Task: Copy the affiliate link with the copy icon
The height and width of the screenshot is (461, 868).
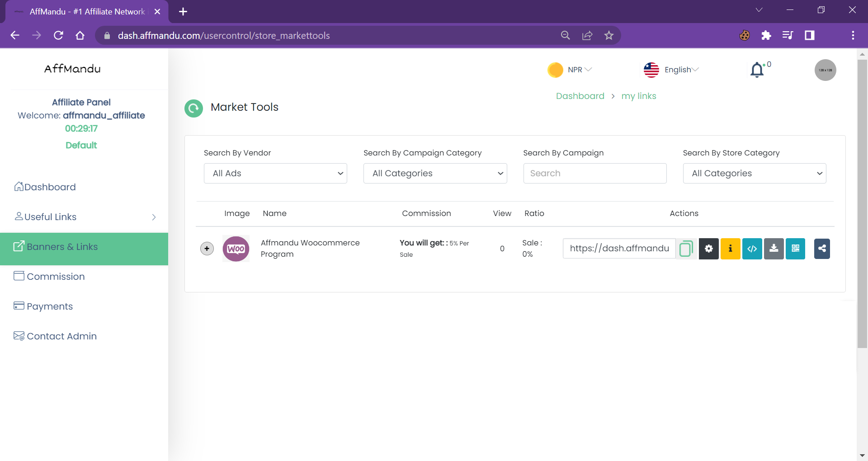Action: click(686, 249)
